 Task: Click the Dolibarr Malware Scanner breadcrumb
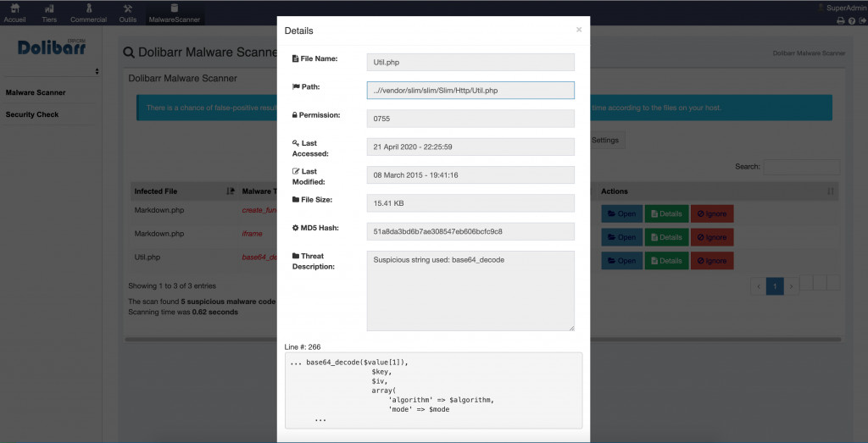coord(809,53)
